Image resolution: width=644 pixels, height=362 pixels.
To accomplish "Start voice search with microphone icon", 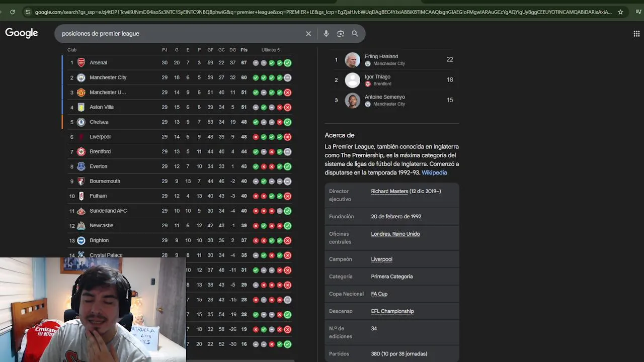I will [x=326, y=34].
